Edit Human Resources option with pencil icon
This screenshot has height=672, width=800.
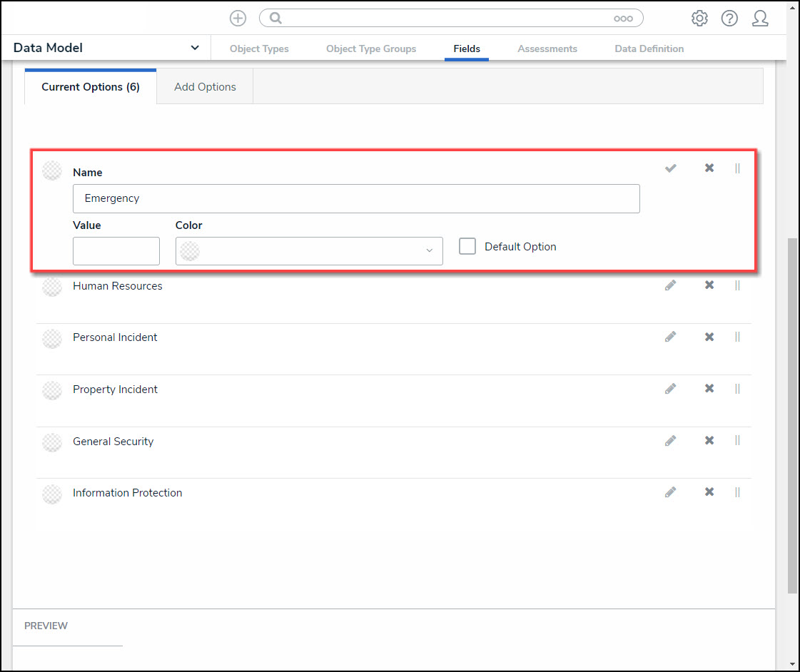point(670,285)
